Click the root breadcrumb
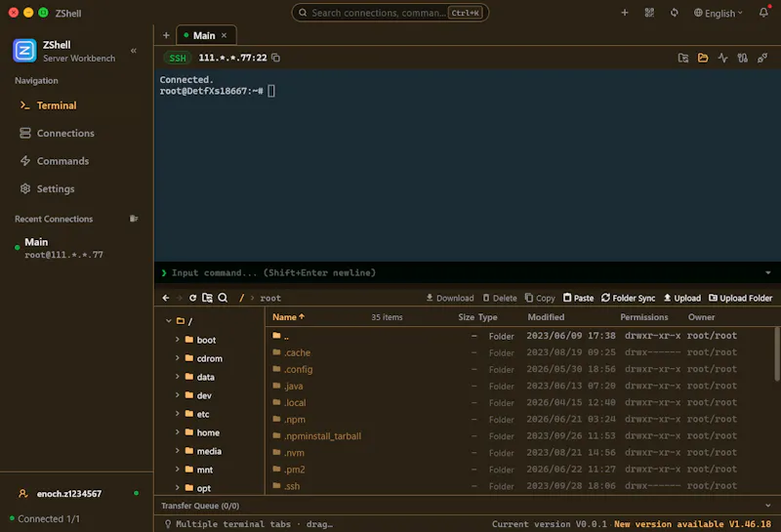781x532 pixels. pos(270,298)
